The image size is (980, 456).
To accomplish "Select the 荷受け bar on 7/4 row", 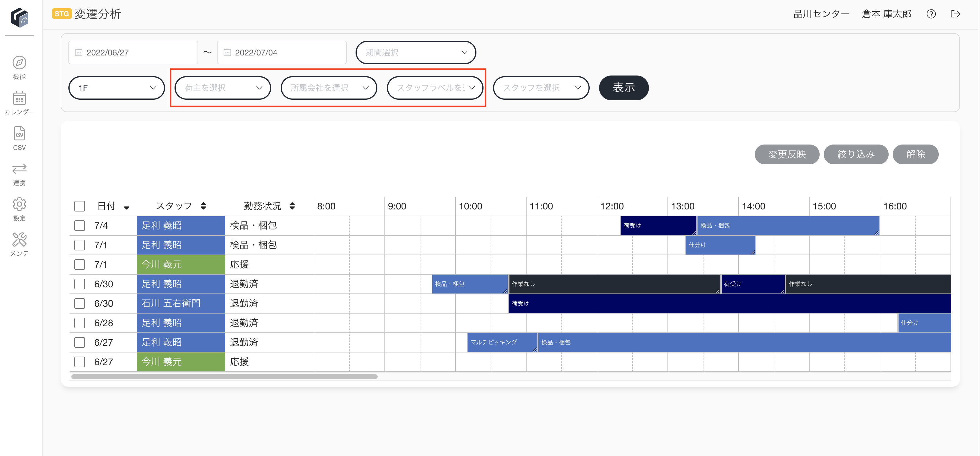I will tap(658, 226).
